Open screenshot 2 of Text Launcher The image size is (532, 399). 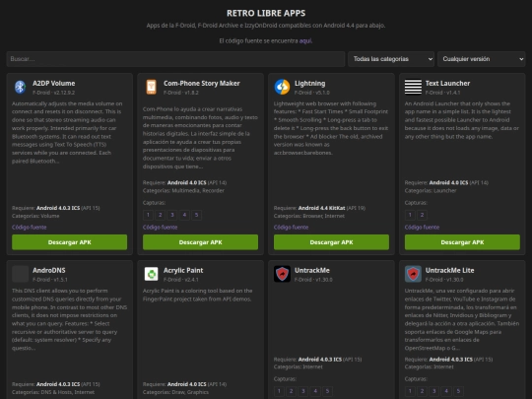422,215
